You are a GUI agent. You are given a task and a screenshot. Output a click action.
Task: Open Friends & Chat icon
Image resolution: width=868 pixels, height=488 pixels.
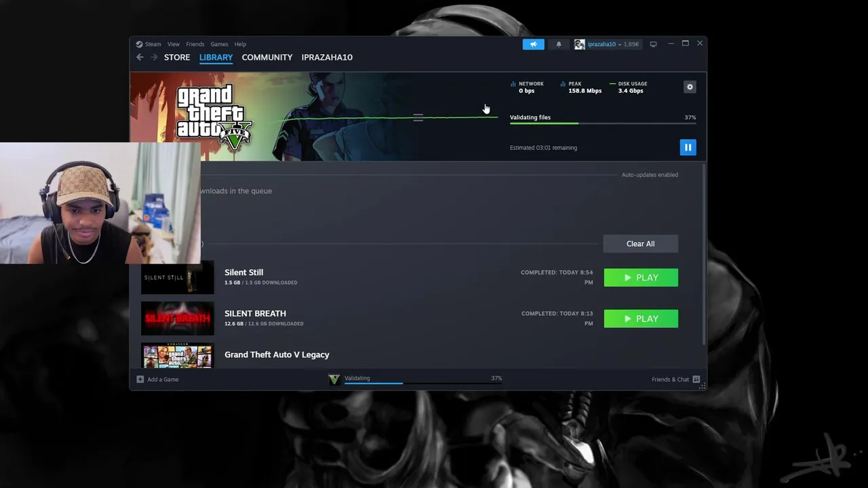coord(696,380)
